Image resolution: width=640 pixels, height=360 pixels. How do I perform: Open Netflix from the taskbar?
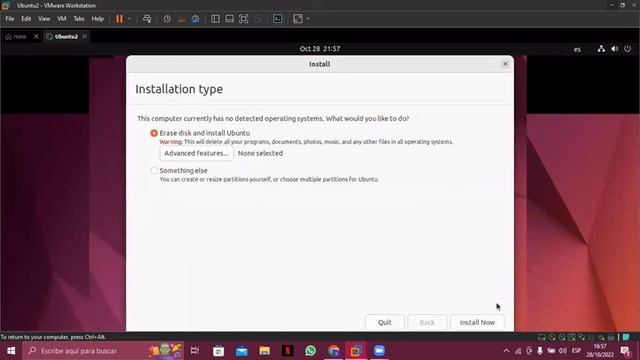288,351
